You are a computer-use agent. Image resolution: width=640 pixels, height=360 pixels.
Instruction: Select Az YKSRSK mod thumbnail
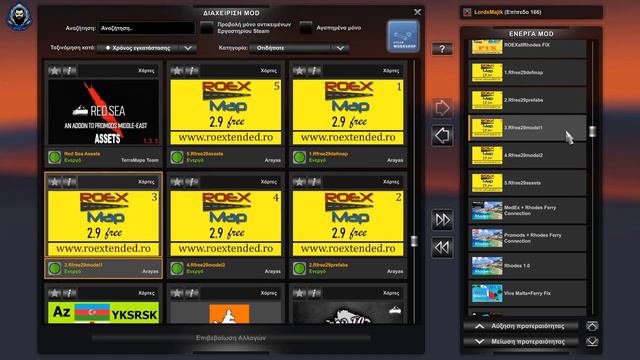103,312
